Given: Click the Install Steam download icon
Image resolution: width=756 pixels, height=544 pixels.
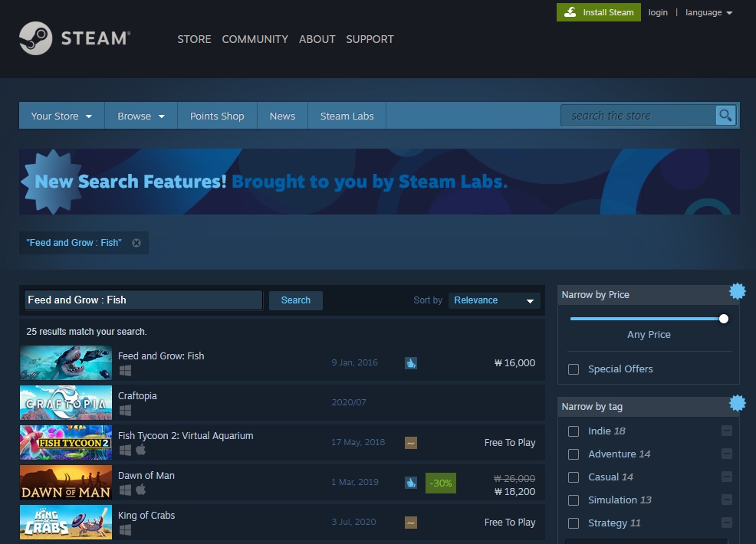Looking at the screenshot, I should [570, 12].
